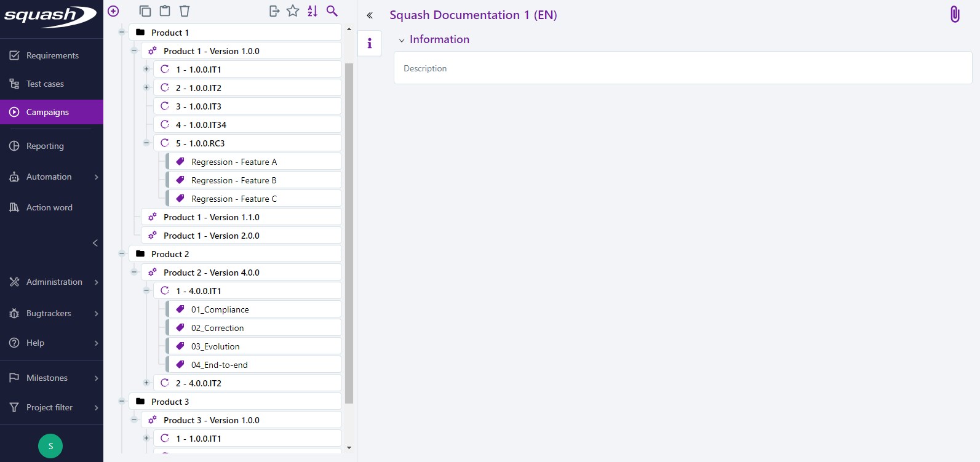980x462 pixels.
Task: Collapse the Information section chevron
Action: (402, 40)
